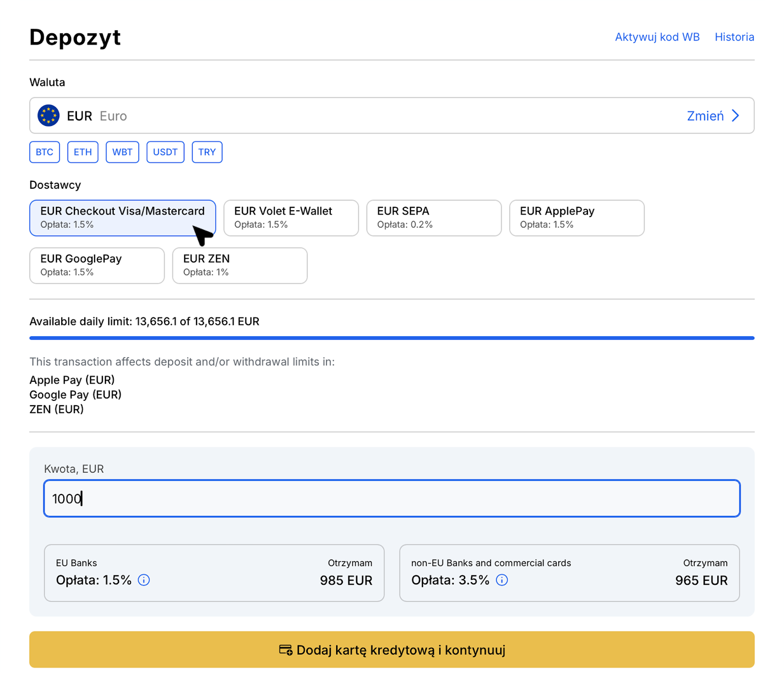Click the non-EU Banks and commercial cards card
Viewport: 784px width, 690px height.
coord(569,573)
